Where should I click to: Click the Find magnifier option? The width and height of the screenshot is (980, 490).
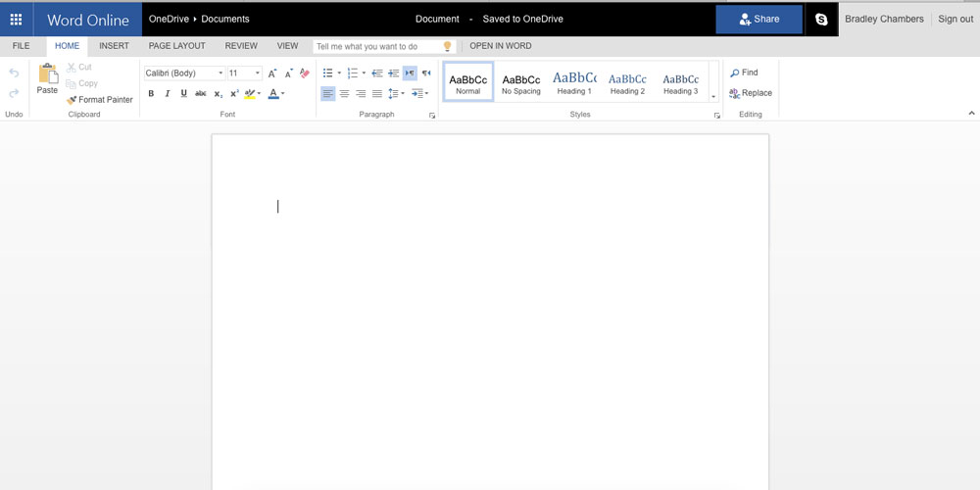(x=744, y=73)
